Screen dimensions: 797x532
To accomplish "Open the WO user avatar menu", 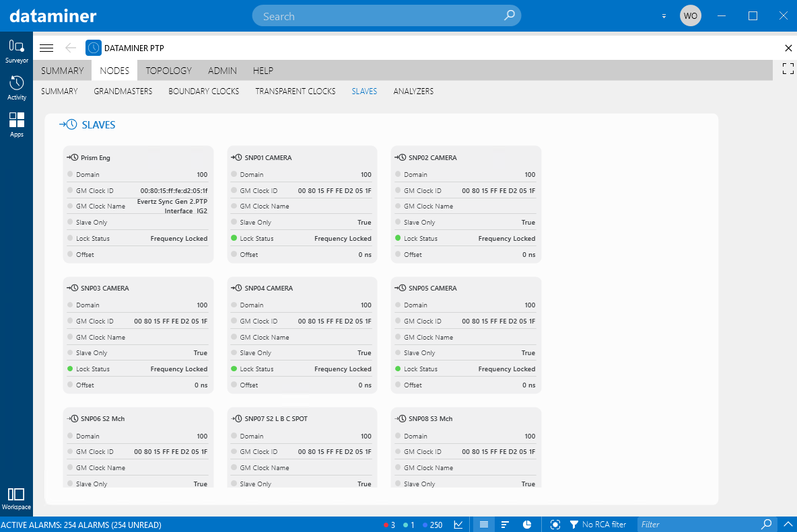I will (690, 15).
